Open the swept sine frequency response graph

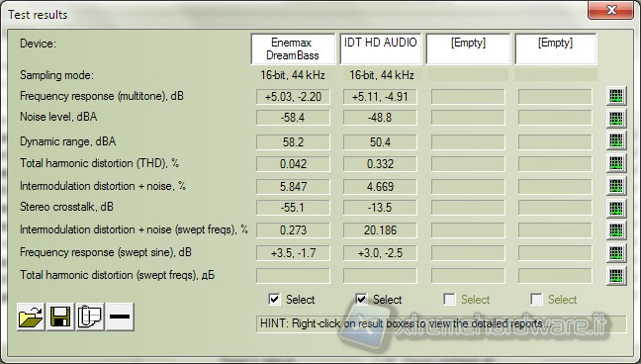(616, 252)
